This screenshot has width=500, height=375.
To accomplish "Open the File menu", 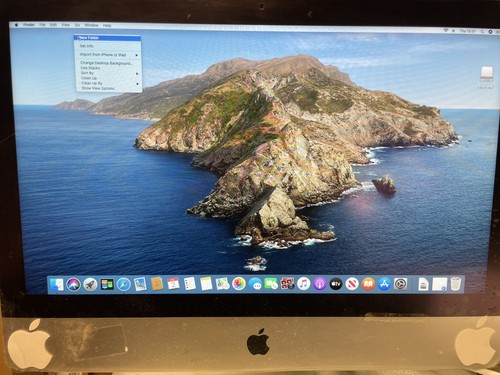I will coord(42,25).
